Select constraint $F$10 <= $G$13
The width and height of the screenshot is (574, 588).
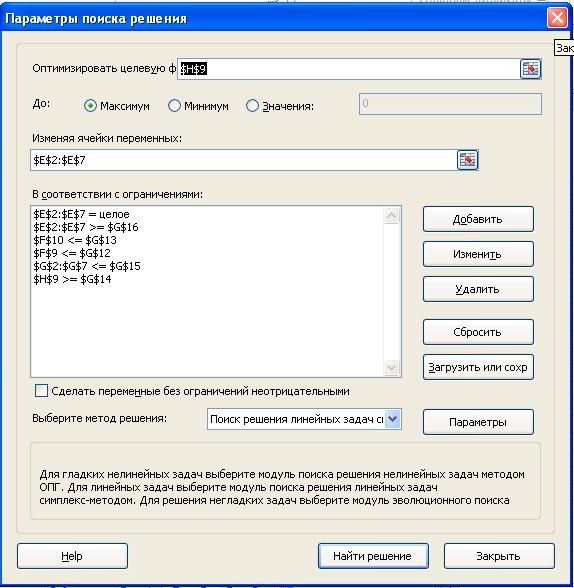[x=75, y=240]
